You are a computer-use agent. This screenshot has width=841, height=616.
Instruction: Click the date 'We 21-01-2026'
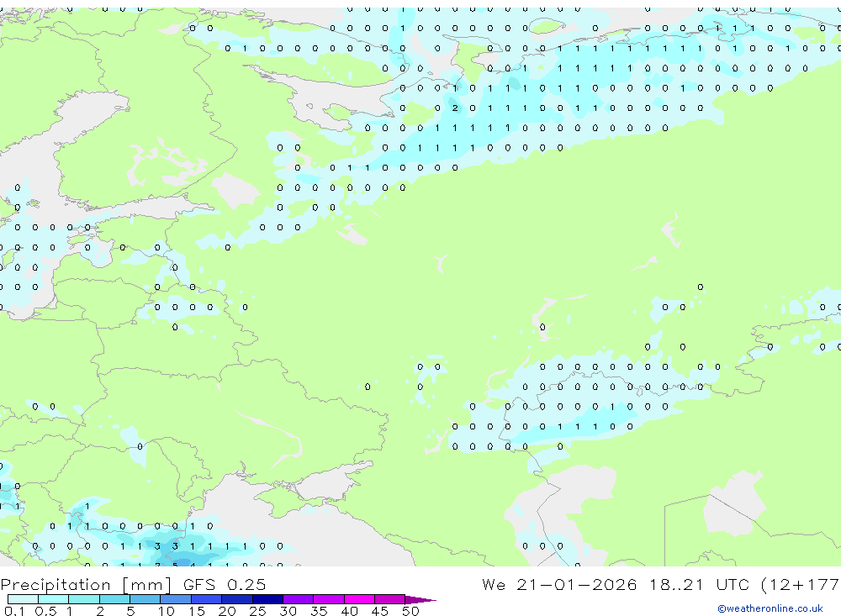click(559, 585)
